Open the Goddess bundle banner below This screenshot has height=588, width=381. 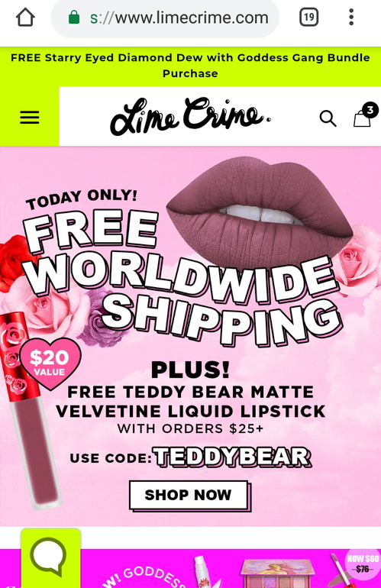(x=191, y=568)
